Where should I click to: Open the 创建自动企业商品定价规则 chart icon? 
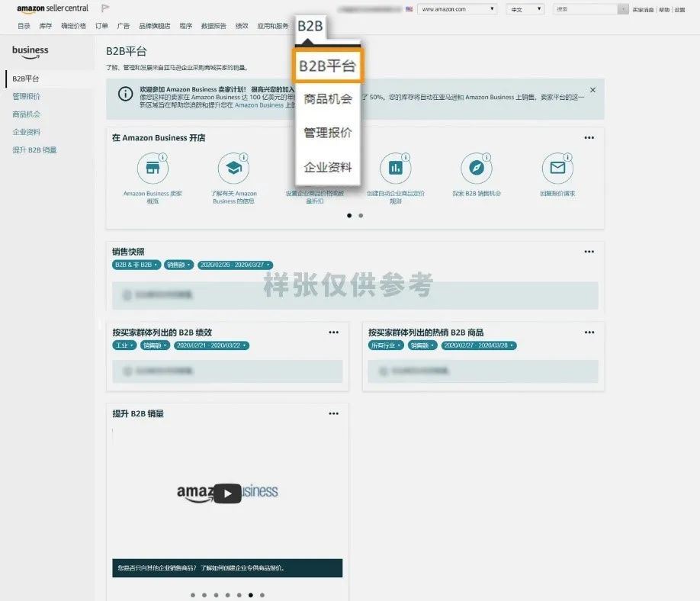pos(396,169)
